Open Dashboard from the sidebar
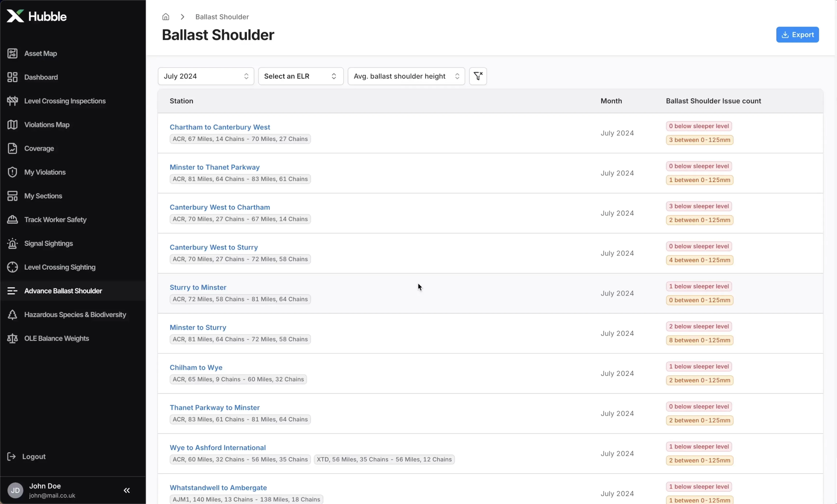This screenshot has height=504, width=837. click(x=41, y=77)
